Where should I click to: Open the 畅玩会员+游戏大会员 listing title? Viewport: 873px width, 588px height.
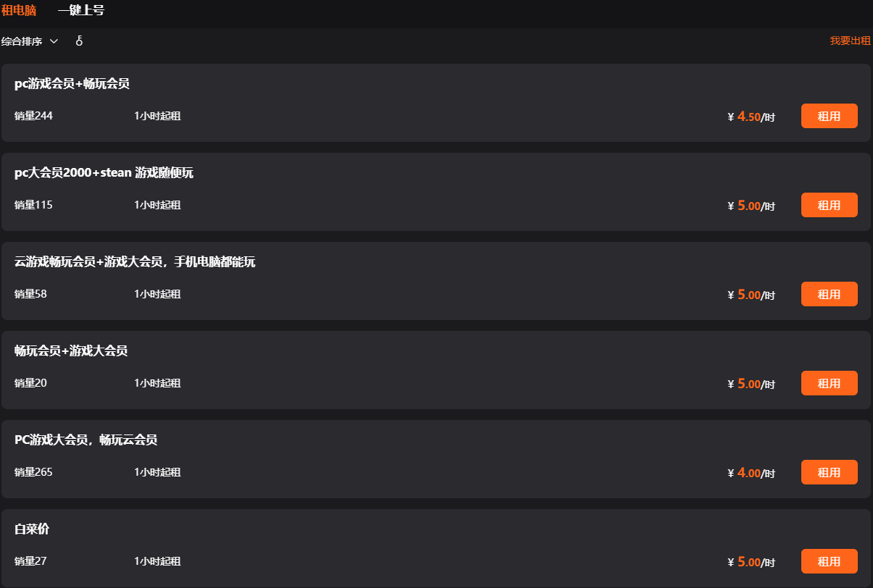[x=71, y=351]
